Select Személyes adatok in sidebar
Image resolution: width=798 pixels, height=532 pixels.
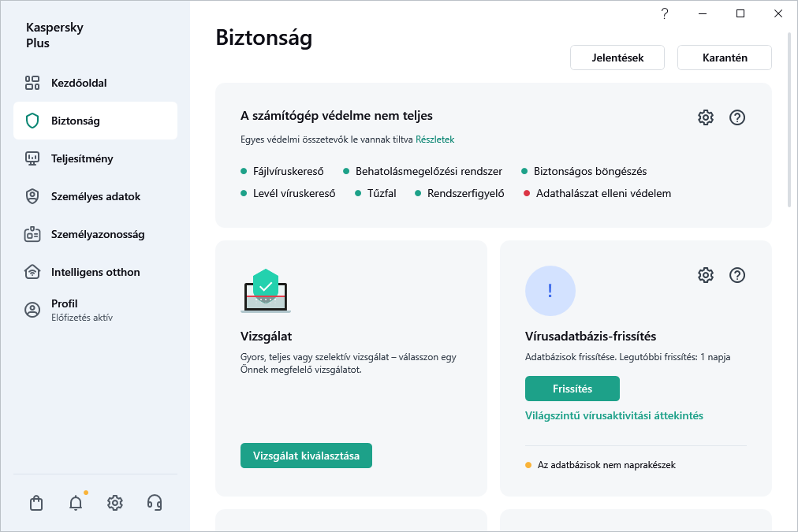pyautogui.click(x=95, y=196)
